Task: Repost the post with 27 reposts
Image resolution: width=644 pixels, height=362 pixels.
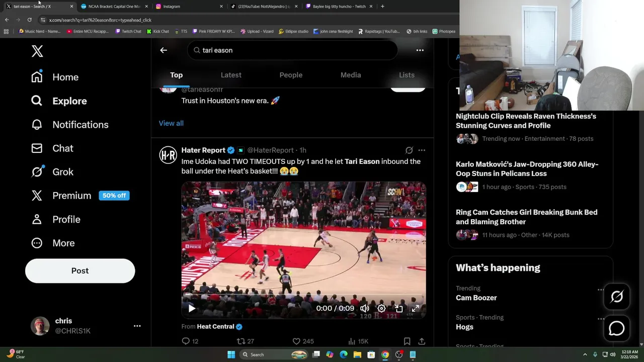Action: [x=245, y=341]
